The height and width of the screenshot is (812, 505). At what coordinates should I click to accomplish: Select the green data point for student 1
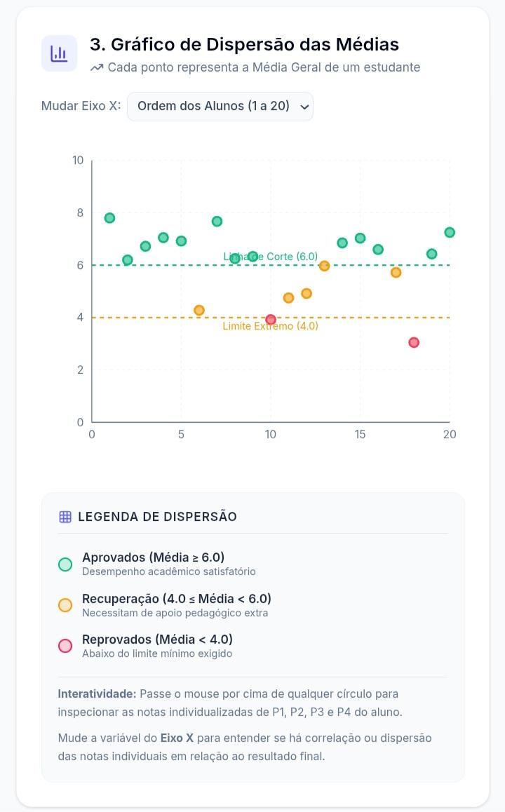[109, 218]
